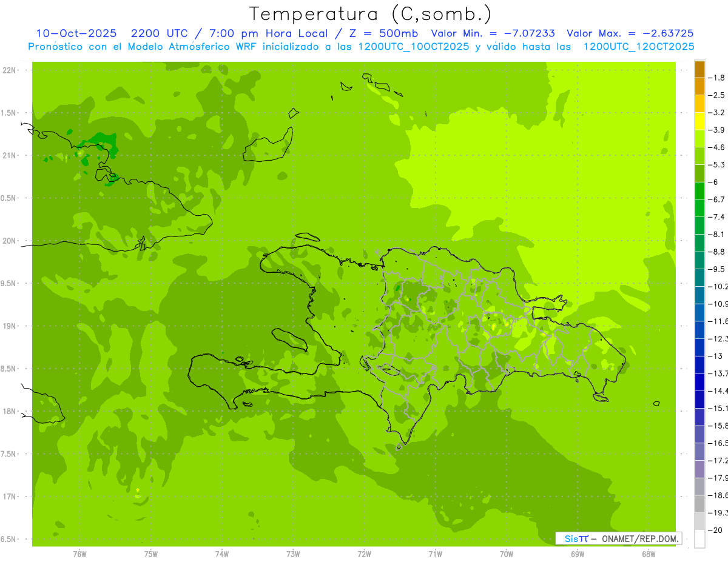Click the '75W' longitude label
This screenshot has height=562, width=728.
click(151, 554)
